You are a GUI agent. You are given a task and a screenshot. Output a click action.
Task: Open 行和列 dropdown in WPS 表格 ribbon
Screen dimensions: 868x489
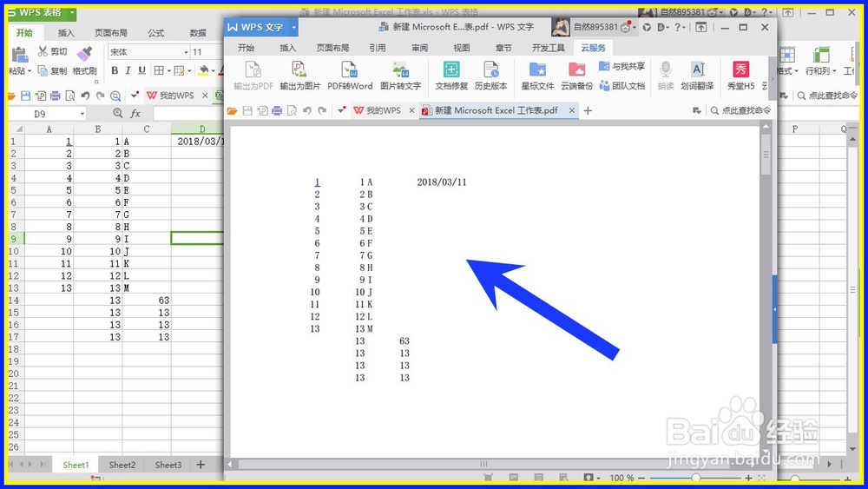tap(821, 71)
